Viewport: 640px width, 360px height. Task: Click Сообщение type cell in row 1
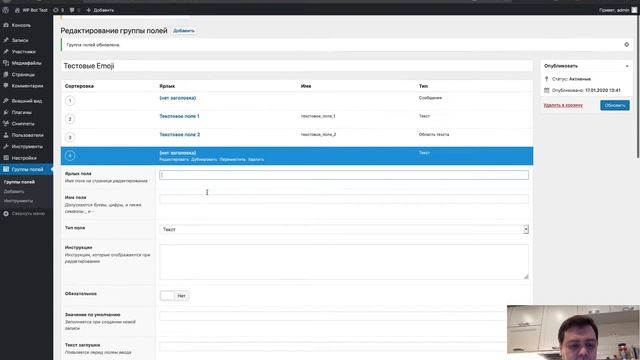(x=430, y=98)
